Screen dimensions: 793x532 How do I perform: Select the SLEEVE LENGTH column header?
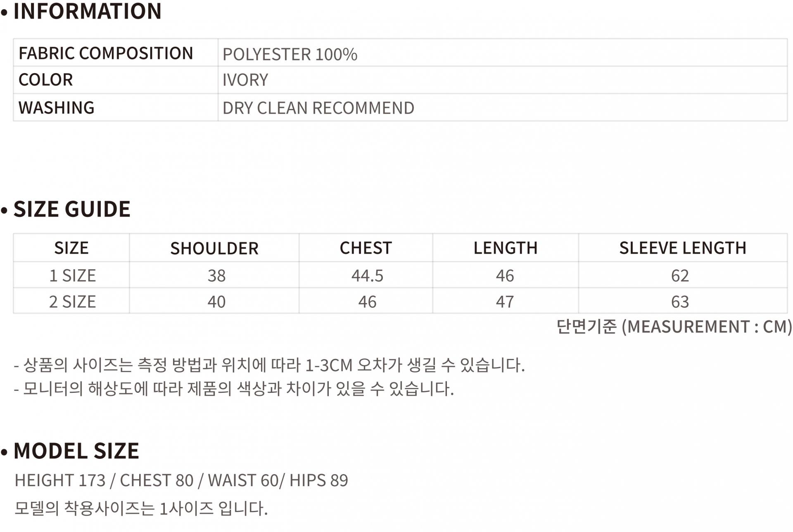pos(682,248)
